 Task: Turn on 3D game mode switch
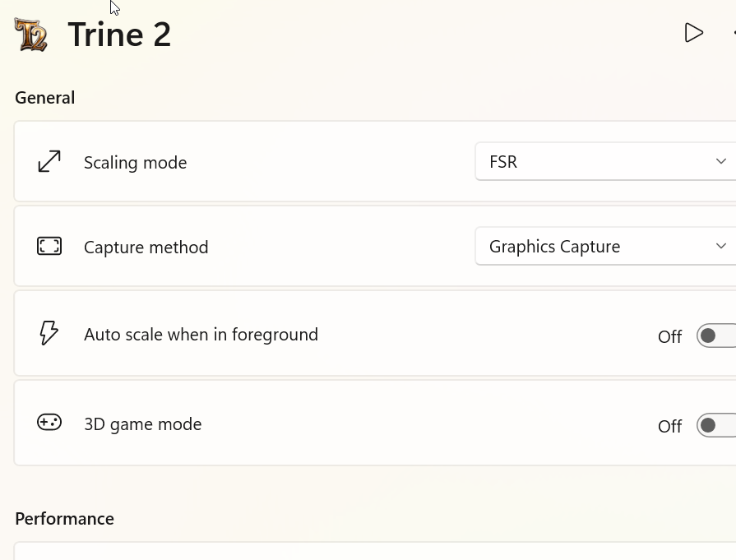[716, 425]
